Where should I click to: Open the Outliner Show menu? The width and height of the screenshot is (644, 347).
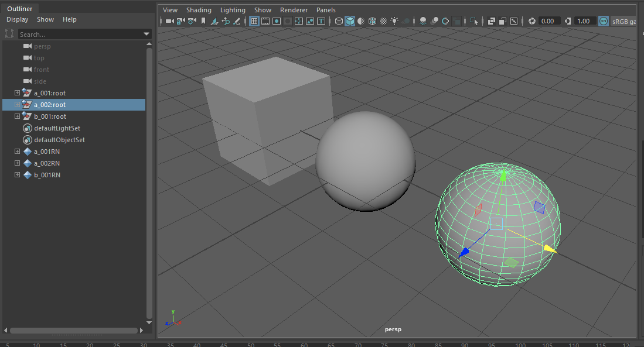click(x=45, y=19)
